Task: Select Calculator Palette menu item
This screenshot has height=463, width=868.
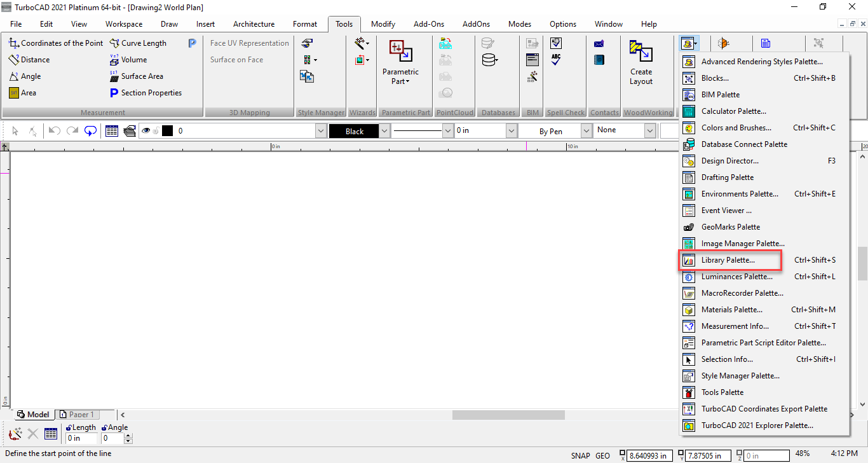Action: pos(763,111)
